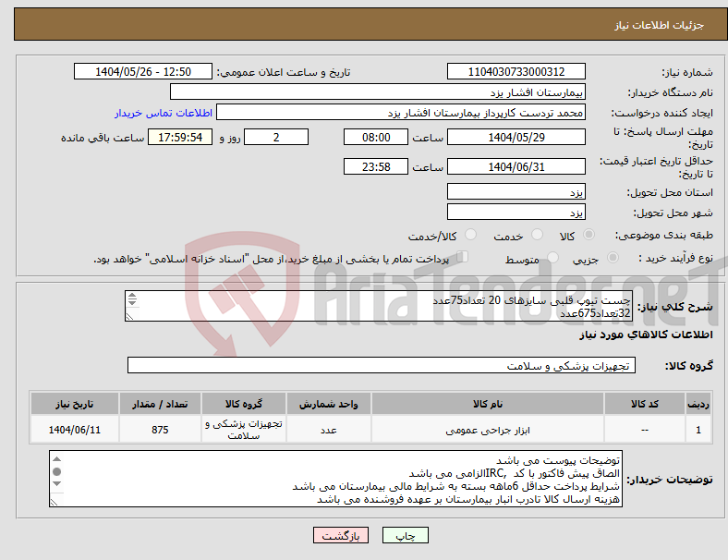Select the متوسط purchase type radio
728x560 pixels.
click(x=553, y=257)
